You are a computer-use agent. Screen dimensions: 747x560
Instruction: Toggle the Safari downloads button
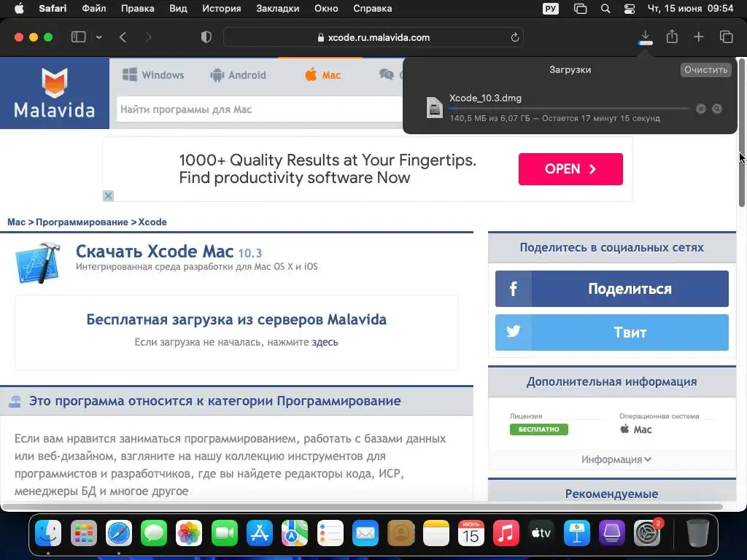click(x=645, y=37)
